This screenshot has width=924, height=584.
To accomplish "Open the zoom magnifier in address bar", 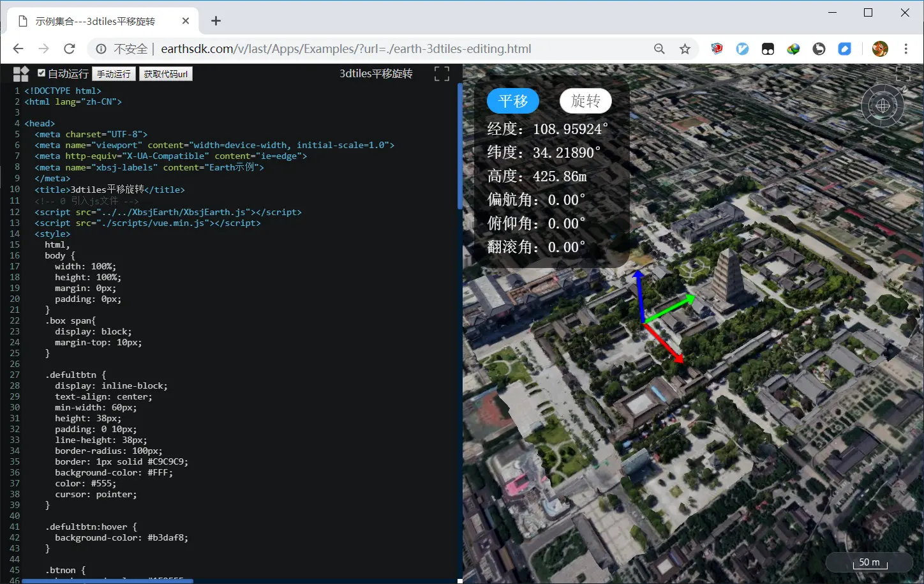I will point(659,49).
